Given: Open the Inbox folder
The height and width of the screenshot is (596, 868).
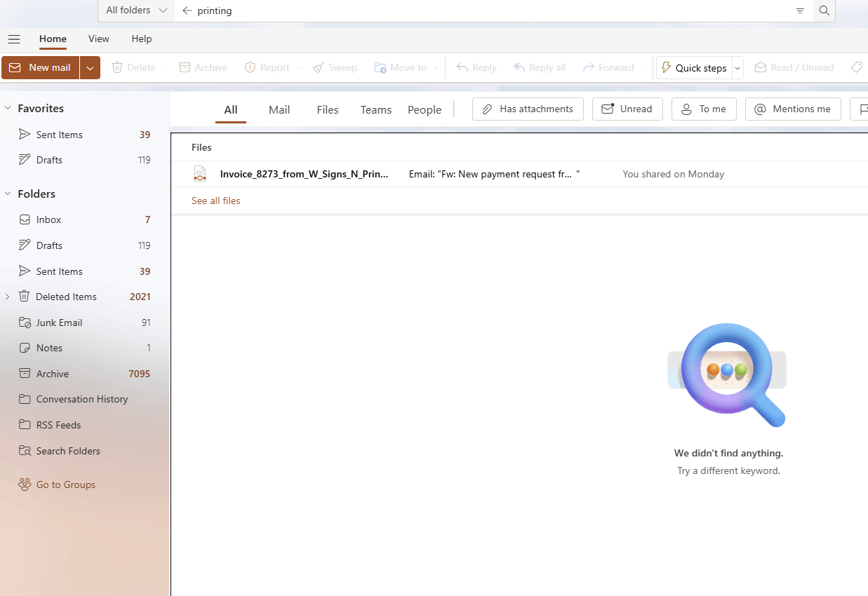Looking at the screenshot, I should 84,219.
